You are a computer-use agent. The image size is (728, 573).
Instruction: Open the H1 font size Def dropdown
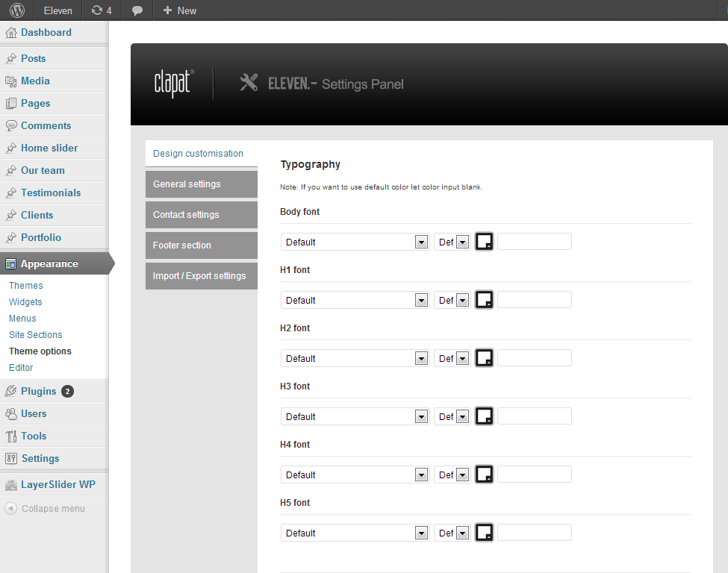[x=452, y=300]
